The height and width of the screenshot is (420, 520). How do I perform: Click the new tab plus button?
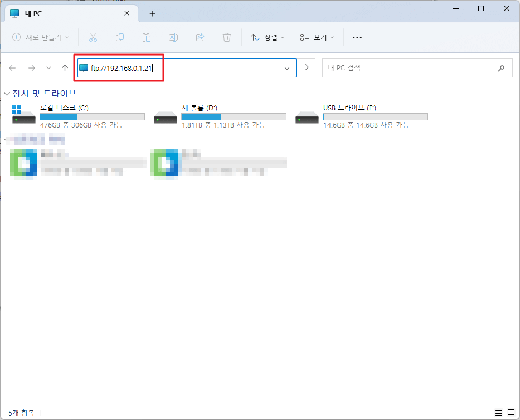pyautogui.click(x=152, y=13)
